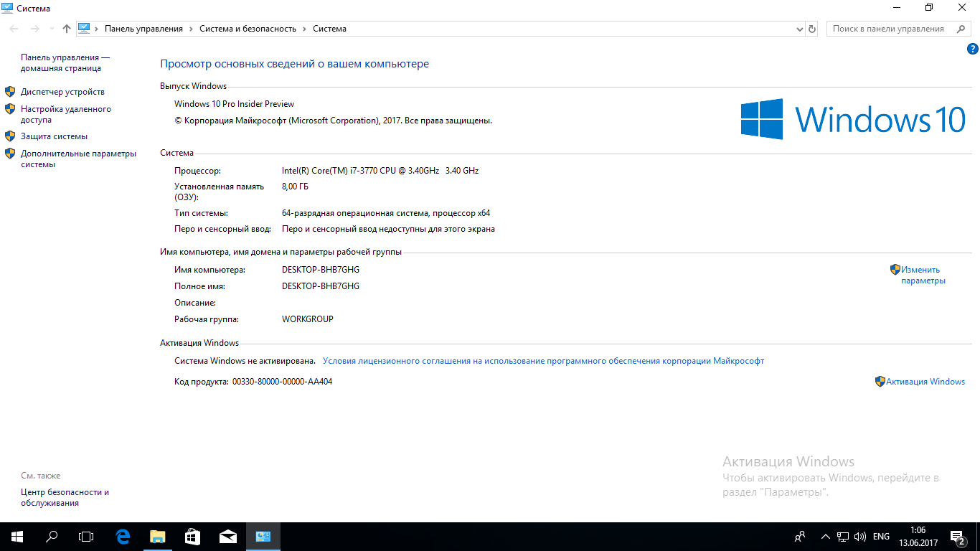Viewport: 980px width, 551px height.
Task: Select the Система breadcrumb in the address bar
Action: click(329, 29)
